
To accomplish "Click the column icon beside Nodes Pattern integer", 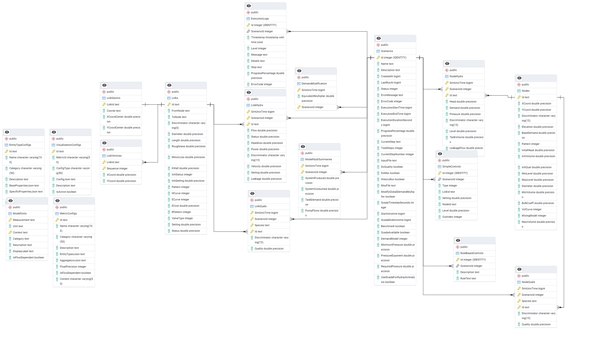I will pos(519,144).
